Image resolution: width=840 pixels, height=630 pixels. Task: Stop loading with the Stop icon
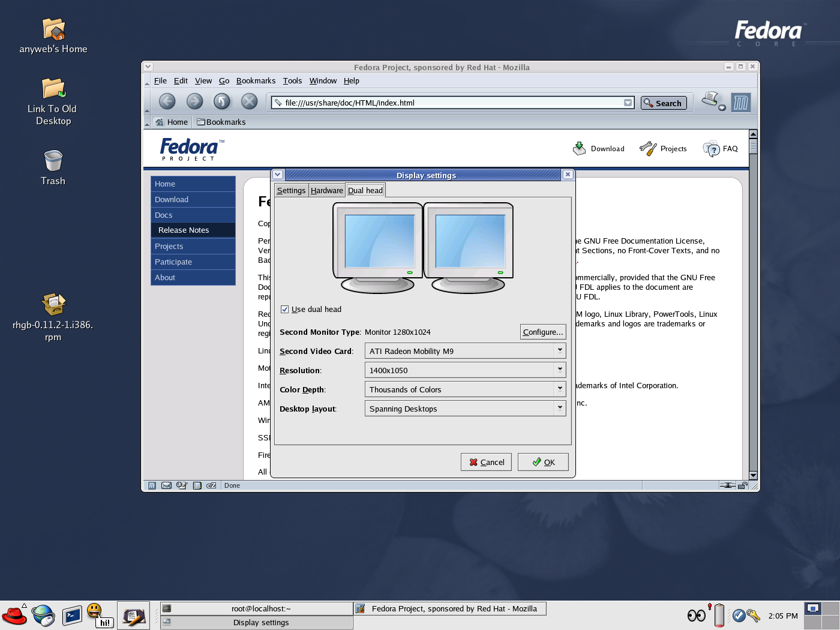tap(249, 101)
